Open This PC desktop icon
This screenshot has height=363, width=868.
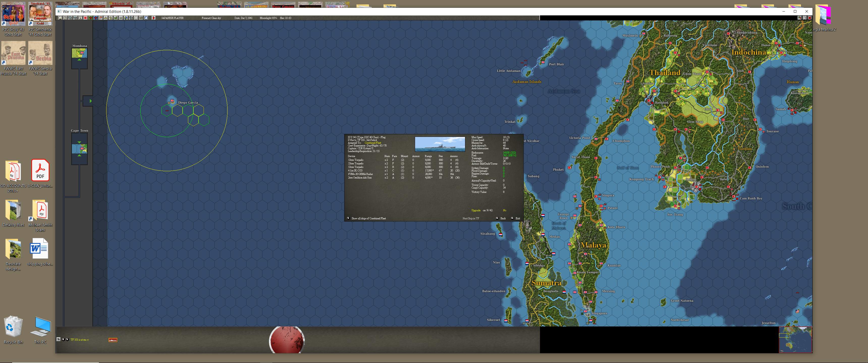point(40,330)
